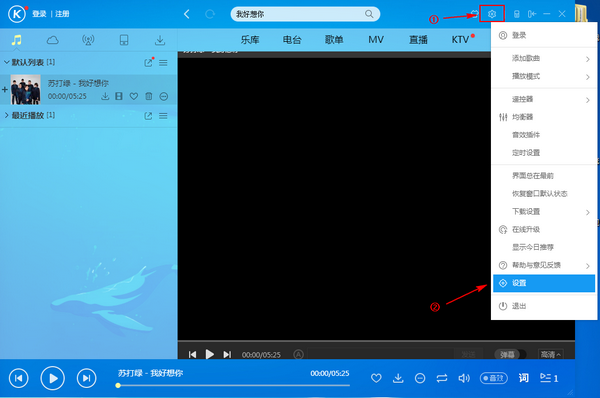Switch to the 乐库 tab
The image size is (600, 398).
[250, 40]
